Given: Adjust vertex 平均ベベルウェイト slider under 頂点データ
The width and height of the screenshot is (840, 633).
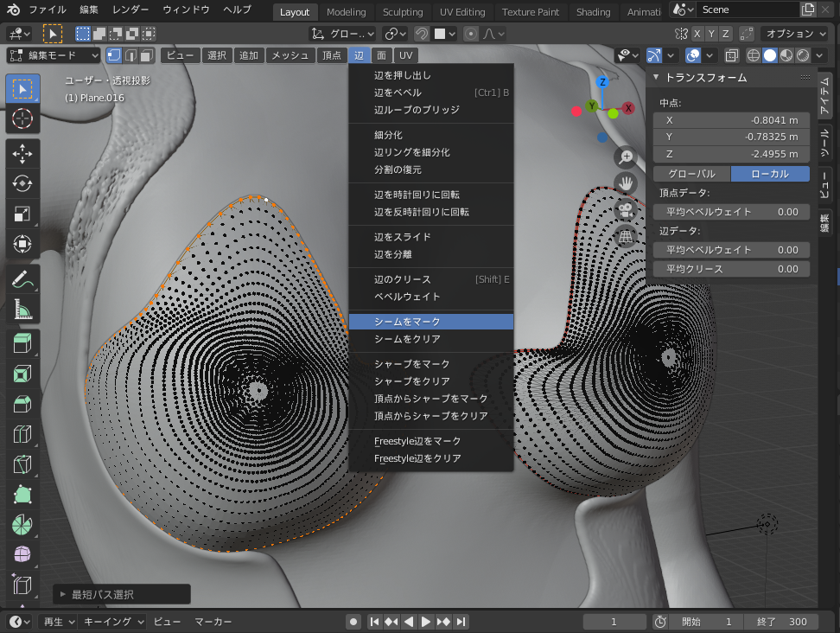Looking at the screenshot, I should point(731,212).
